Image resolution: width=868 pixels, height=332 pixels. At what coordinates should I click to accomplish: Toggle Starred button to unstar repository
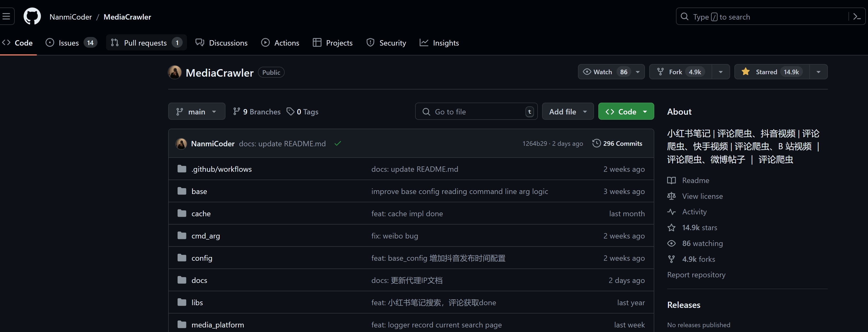[x=772, y=72]
